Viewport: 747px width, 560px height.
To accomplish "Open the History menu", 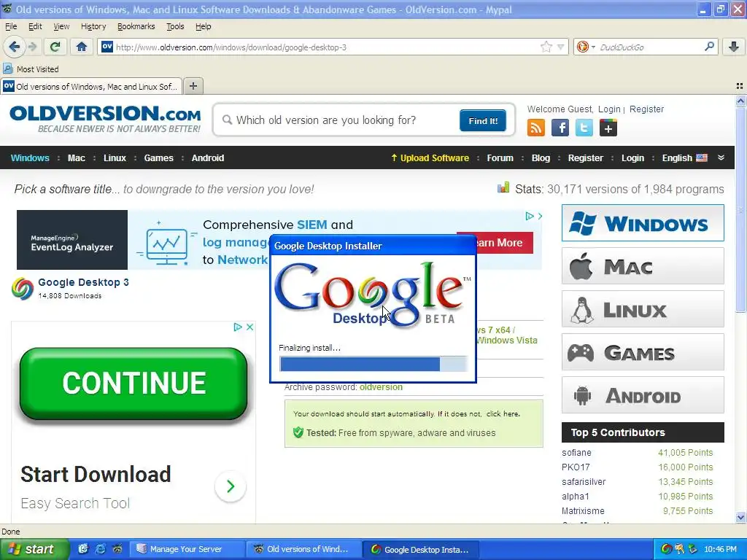I will point(93,27).
